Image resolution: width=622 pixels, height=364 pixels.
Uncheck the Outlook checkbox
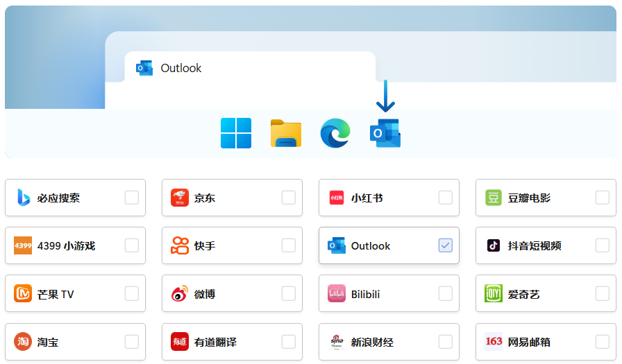coord(445,245)
